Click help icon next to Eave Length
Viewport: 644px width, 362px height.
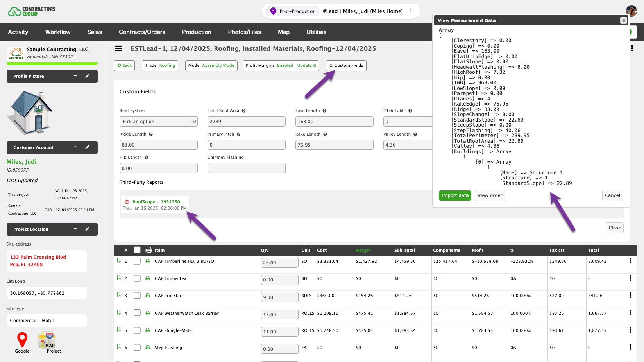point(324,111)
